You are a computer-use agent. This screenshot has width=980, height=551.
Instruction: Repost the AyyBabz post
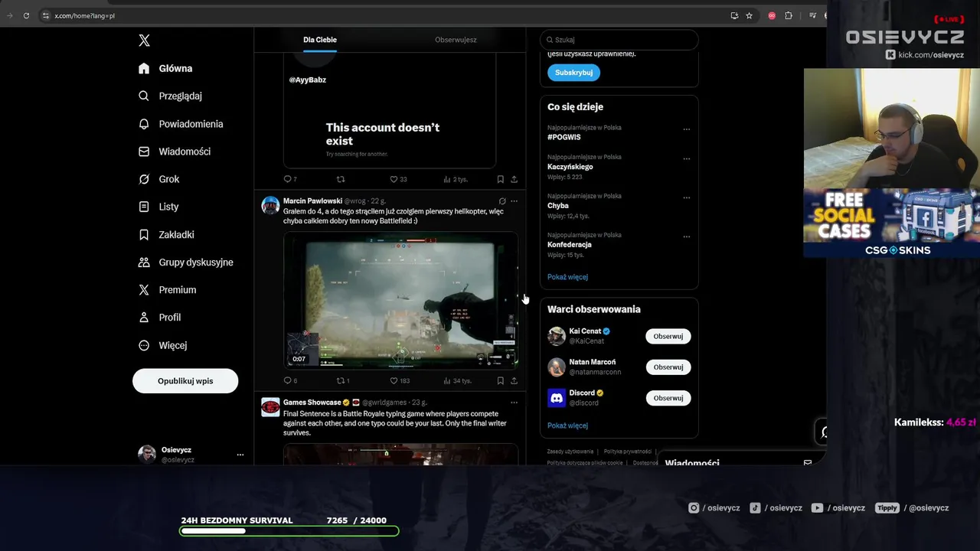341,179
